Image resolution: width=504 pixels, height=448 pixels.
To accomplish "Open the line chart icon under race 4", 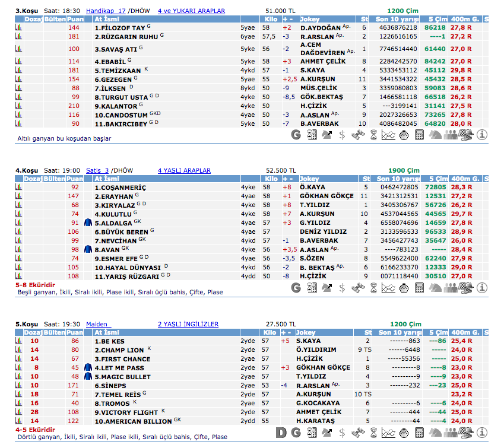I will tap(388, 288).
